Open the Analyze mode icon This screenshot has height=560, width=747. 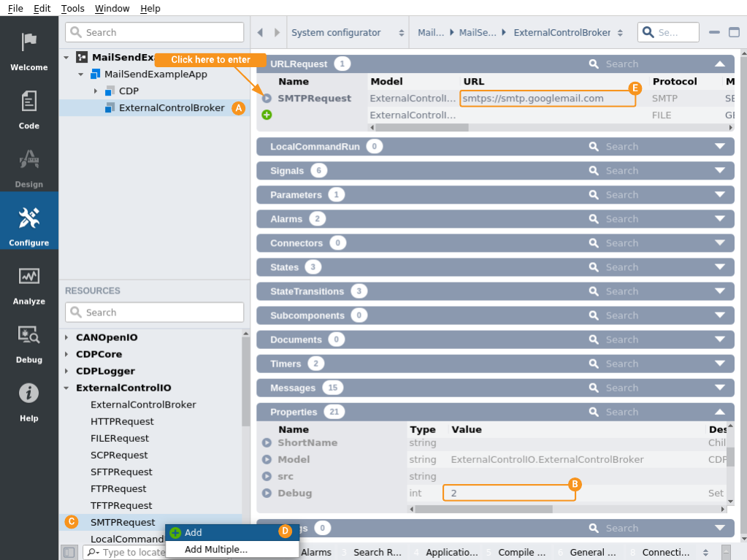tap(29, 277)
